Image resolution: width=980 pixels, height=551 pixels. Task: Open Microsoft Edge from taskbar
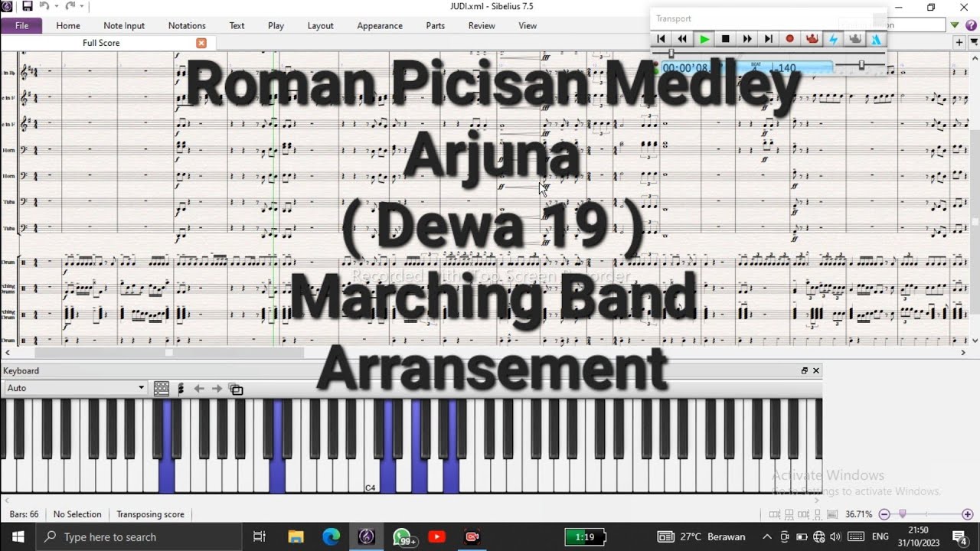[331, 536]
